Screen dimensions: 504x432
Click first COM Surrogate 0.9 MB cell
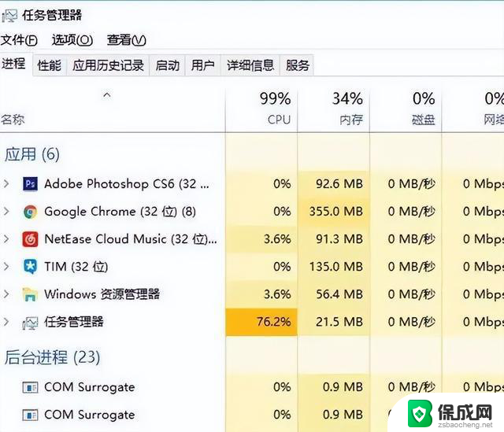334,387
